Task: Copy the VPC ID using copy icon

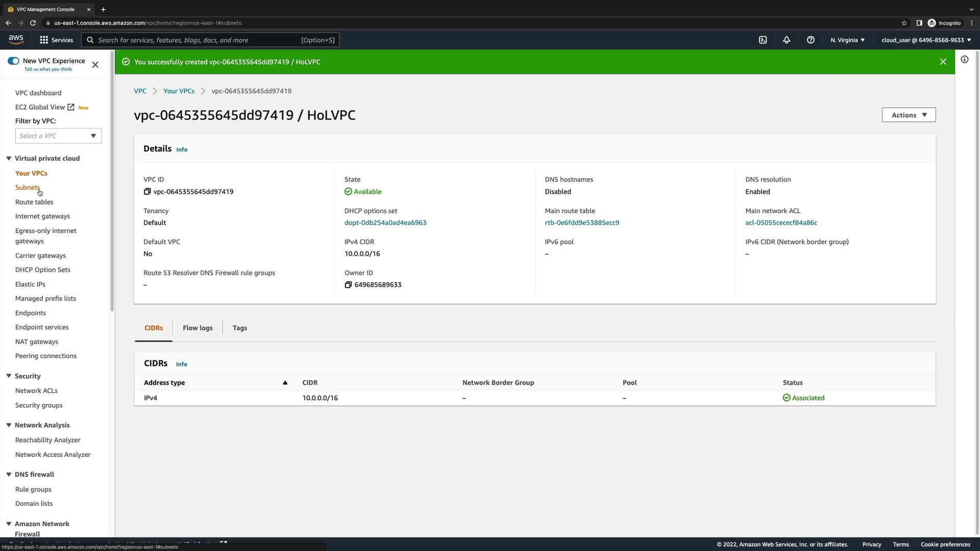Action: point(147,191)
